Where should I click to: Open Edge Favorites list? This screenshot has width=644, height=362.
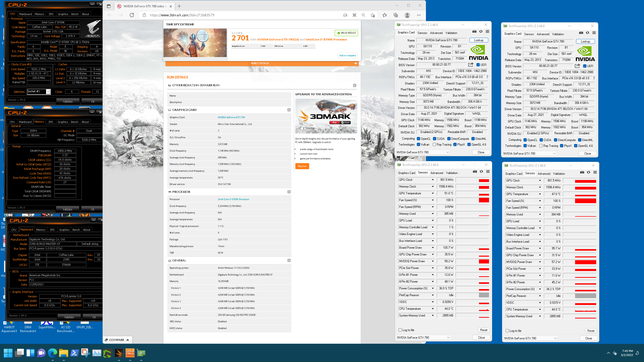point(385,15)
